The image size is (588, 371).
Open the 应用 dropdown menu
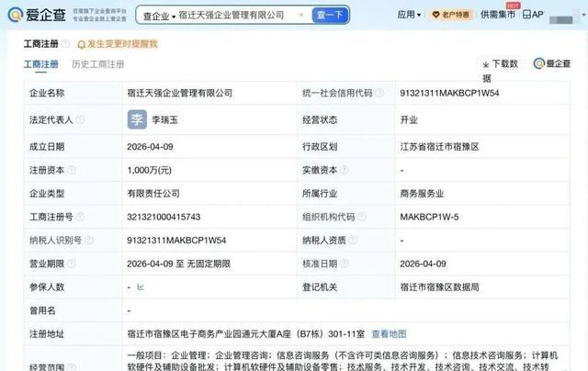409,15
